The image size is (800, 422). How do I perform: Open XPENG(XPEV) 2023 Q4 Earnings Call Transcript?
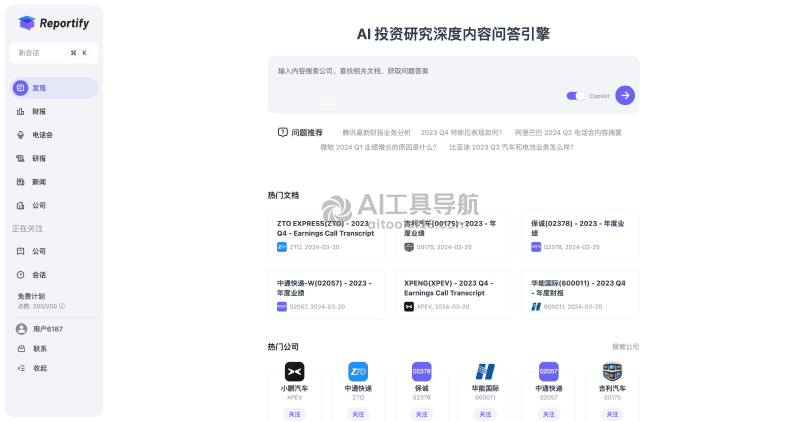click(453, 295)
